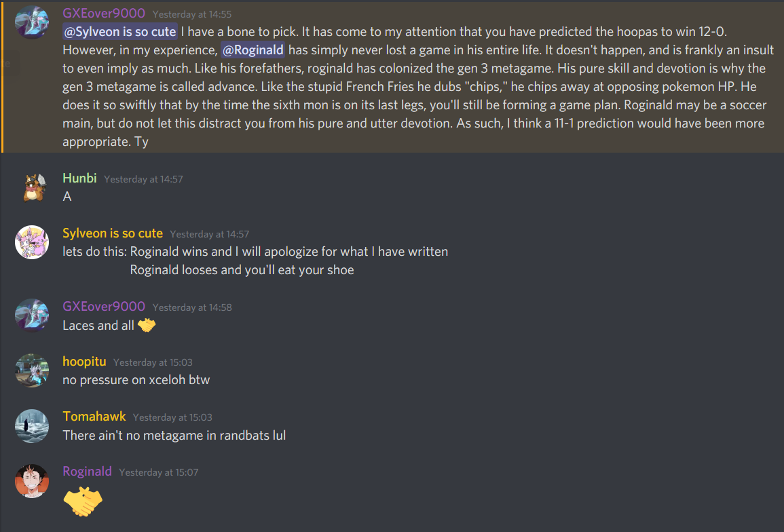Click handshake emoji after "Laces and all"
784x532 pixels.
(x=147, y=326)
